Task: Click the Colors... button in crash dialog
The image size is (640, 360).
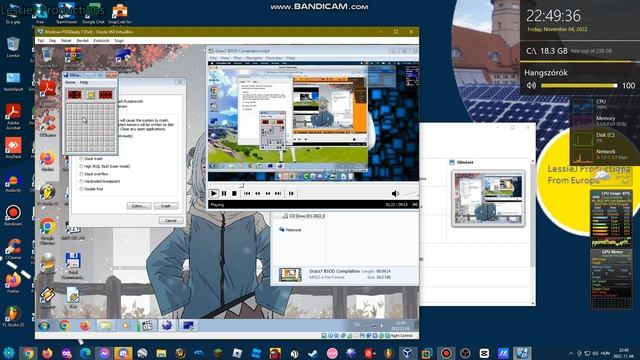Action: [139, 206]
